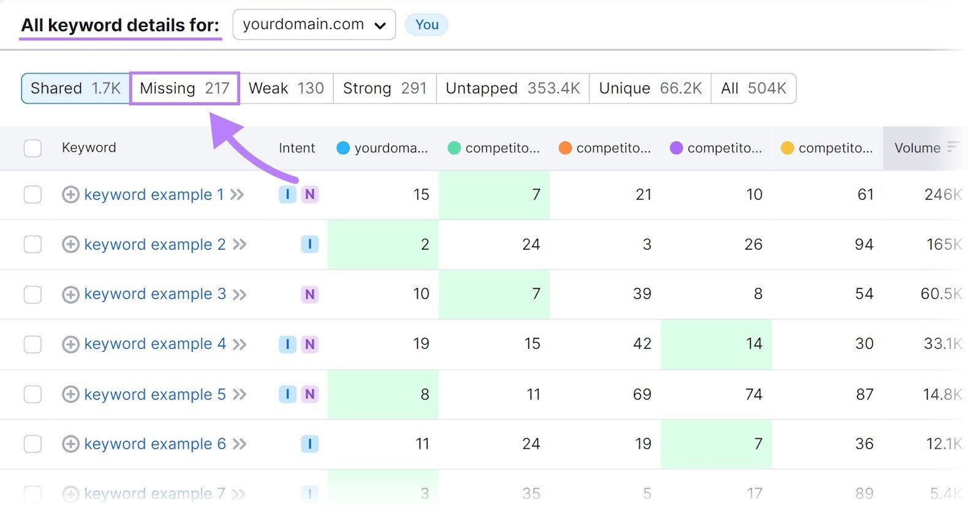The height and width of the screenshot is (519, 980).
Task: Tick the select-all checkbox in table header
Action: (32, 148)
